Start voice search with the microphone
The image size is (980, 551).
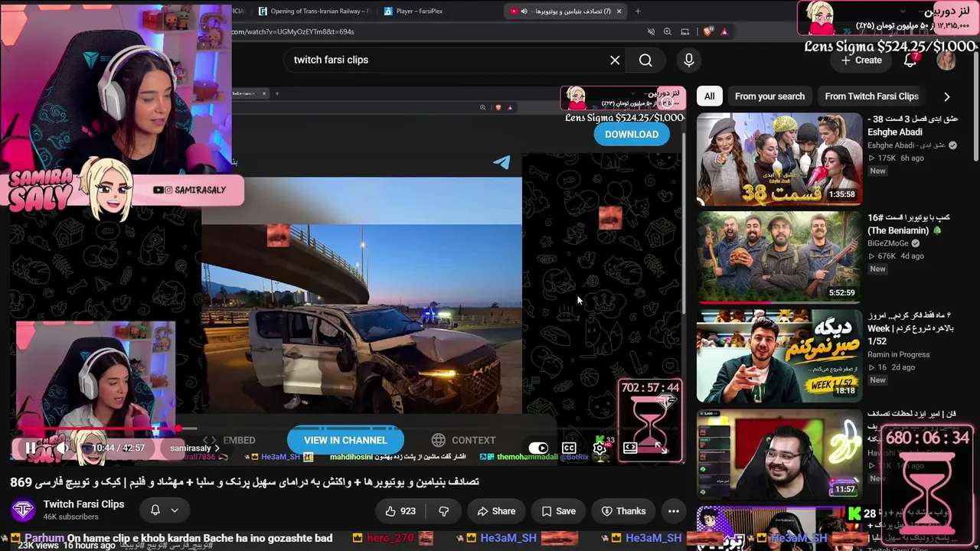coord(689,60)
